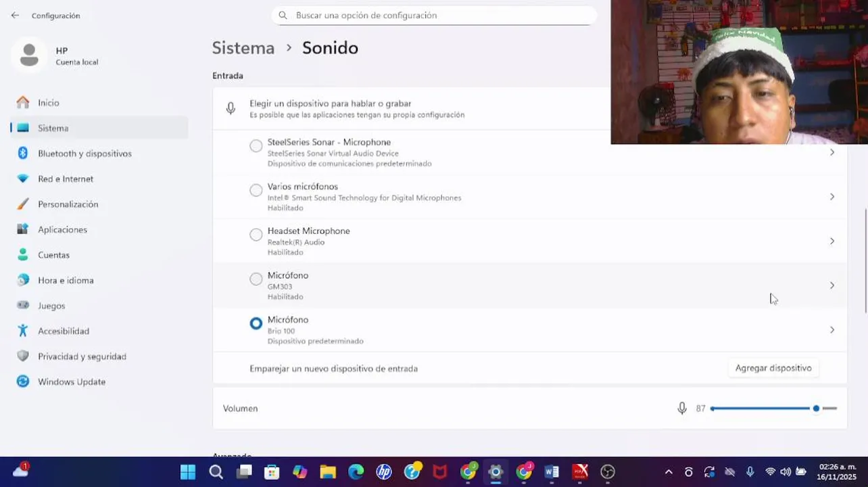Select the Headset Microphone radio button
868x487 pixels.
256,235
